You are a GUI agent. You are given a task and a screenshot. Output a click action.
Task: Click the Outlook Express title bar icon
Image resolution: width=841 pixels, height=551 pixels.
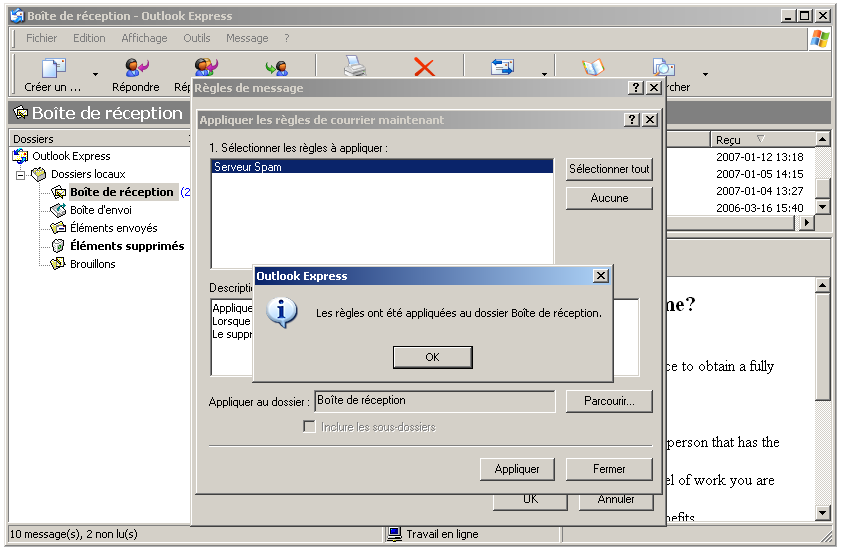(x=17, y=16)
